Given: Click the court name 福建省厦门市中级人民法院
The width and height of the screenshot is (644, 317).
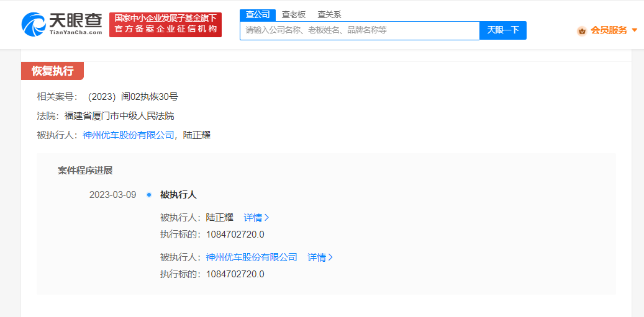Looking at the screenshot, I should tap(119, 116).
